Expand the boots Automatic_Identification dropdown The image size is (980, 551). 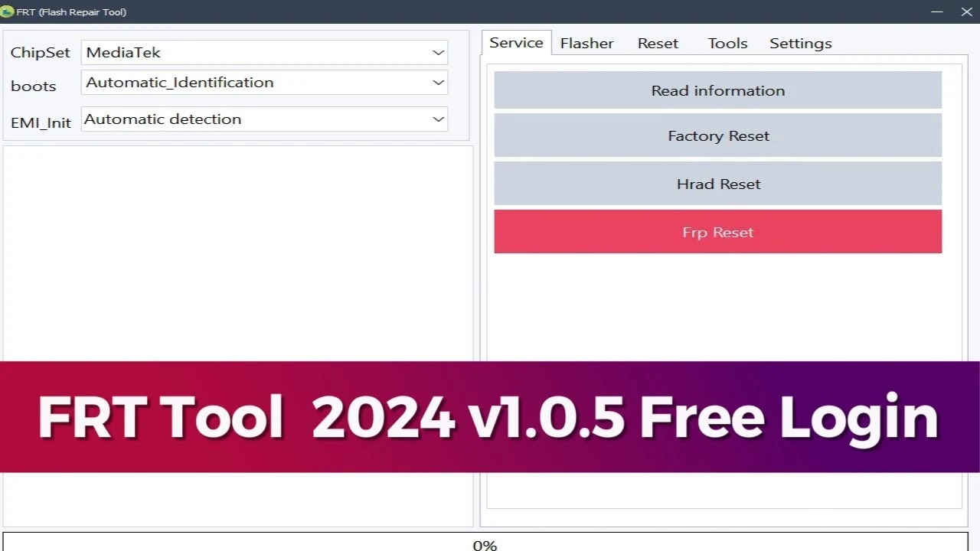(x=264, y=83)
